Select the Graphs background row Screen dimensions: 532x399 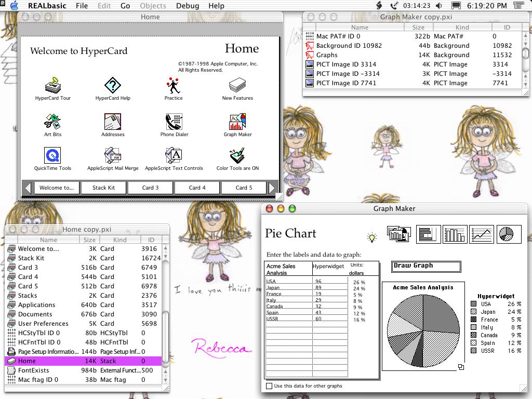click(x=413, y=55)
